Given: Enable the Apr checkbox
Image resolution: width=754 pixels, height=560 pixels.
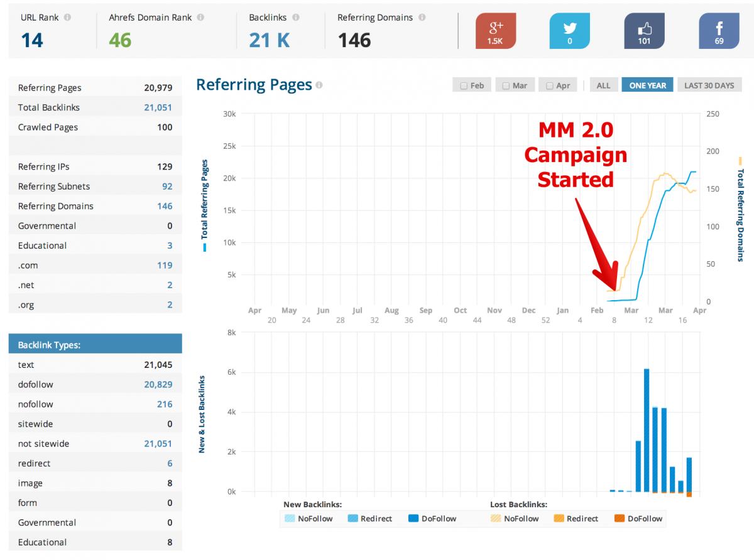Looking at the screenshot, I should coord(550,85).
